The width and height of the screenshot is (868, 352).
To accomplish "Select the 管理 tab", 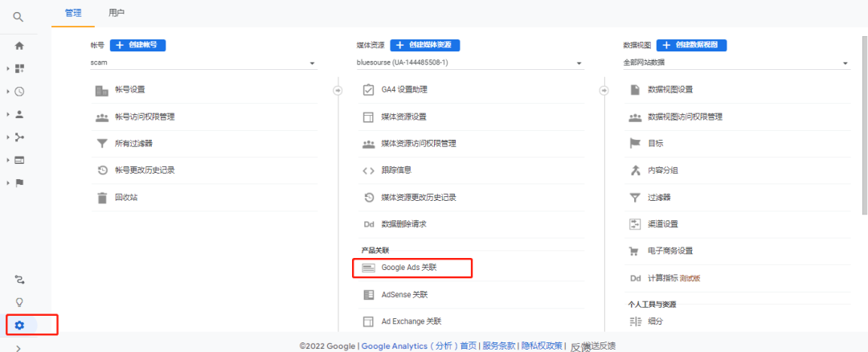I will [x=73, y=13].
